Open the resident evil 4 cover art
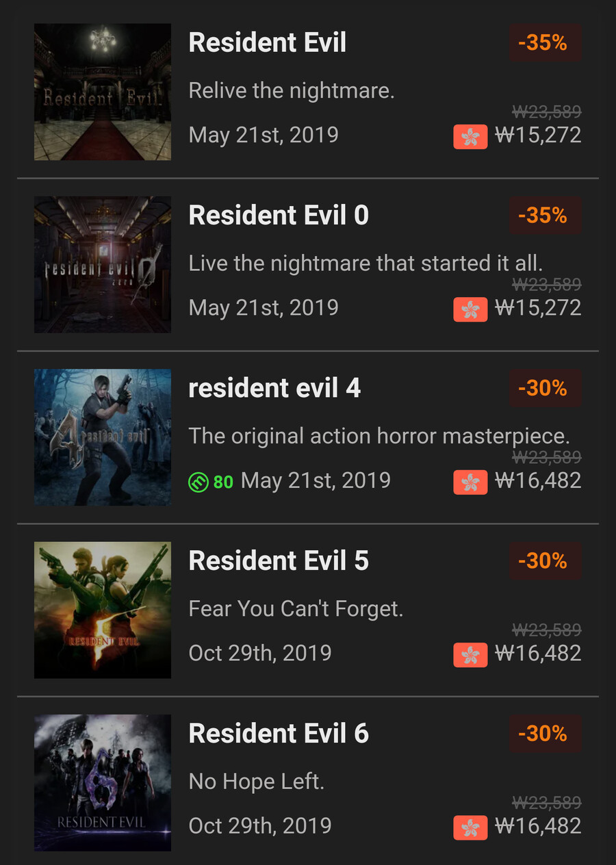 [103, 437]
